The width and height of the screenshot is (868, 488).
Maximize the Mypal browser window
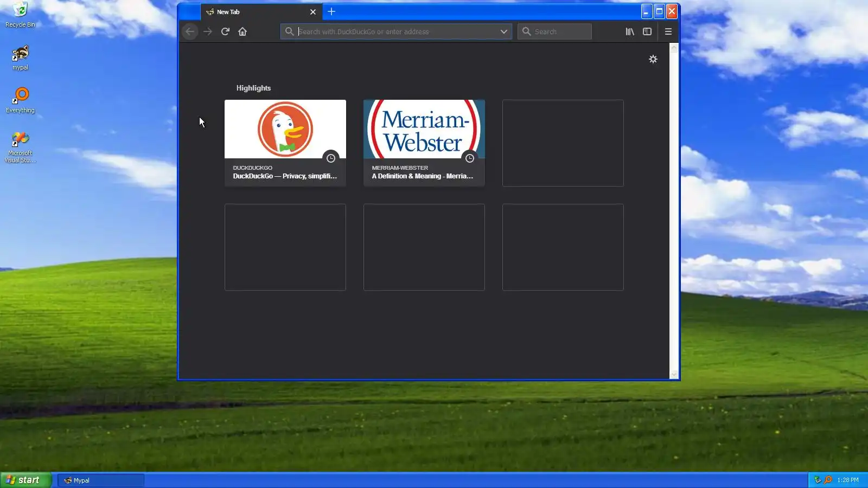pos(659,11)
